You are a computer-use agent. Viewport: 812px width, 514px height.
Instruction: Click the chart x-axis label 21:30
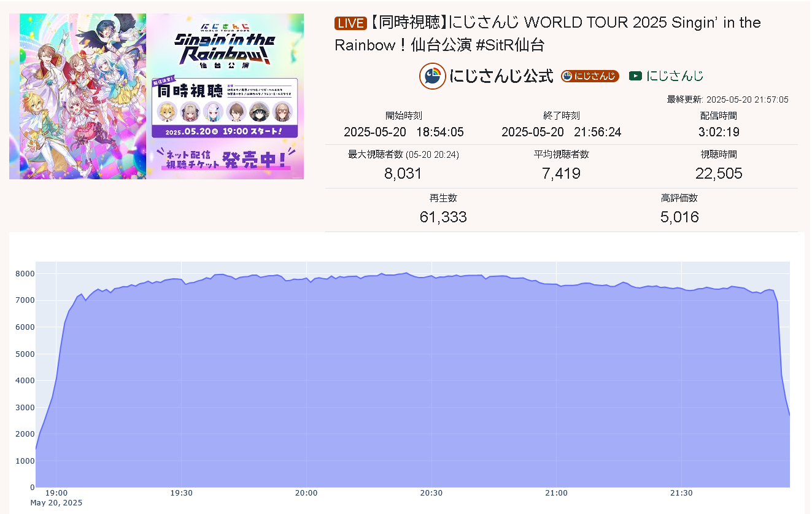pos(681,493)
